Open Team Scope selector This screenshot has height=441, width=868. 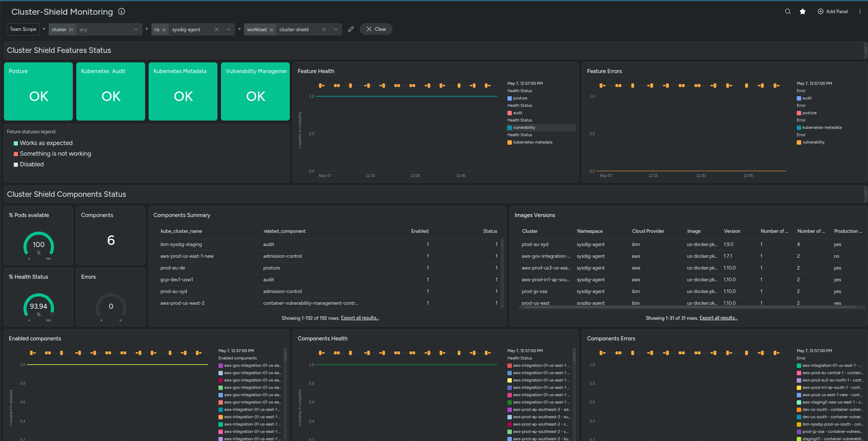(x=23, y=29)
